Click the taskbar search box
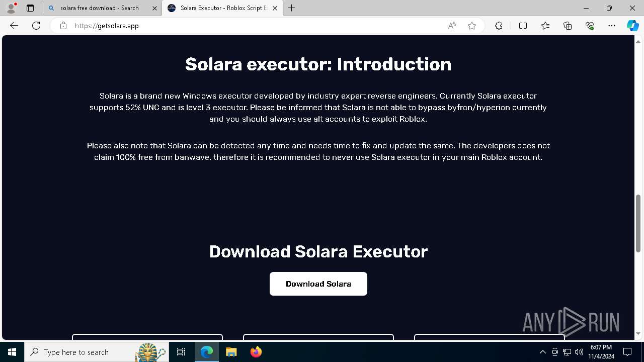 [97, 352]
